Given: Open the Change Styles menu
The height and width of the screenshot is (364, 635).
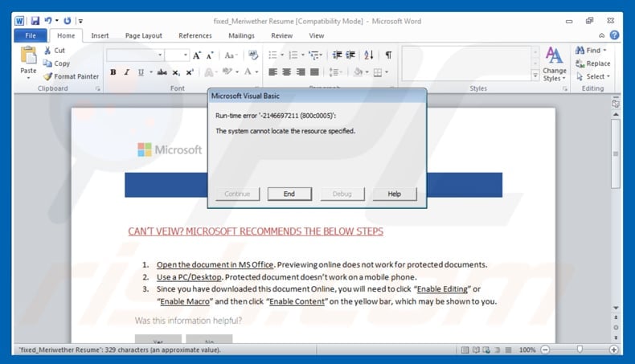Looking at the screenshot, I should tap(554, 64).
